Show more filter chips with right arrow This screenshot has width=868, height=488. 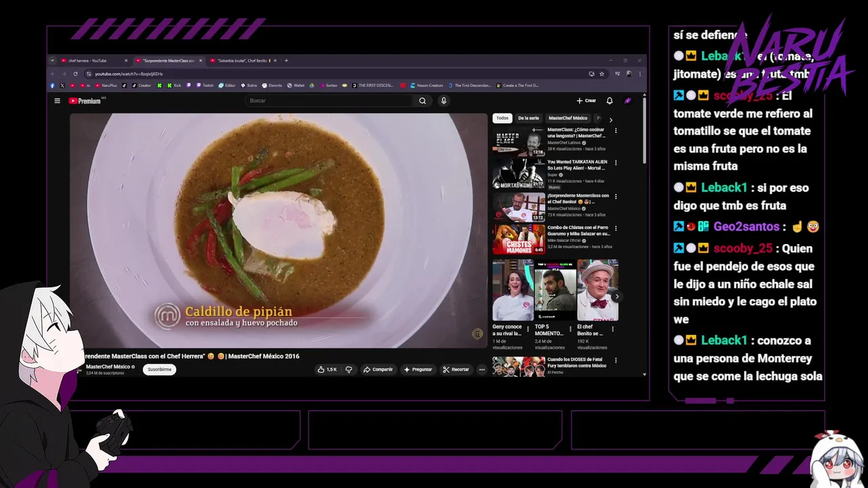click(x=610, y=120)
